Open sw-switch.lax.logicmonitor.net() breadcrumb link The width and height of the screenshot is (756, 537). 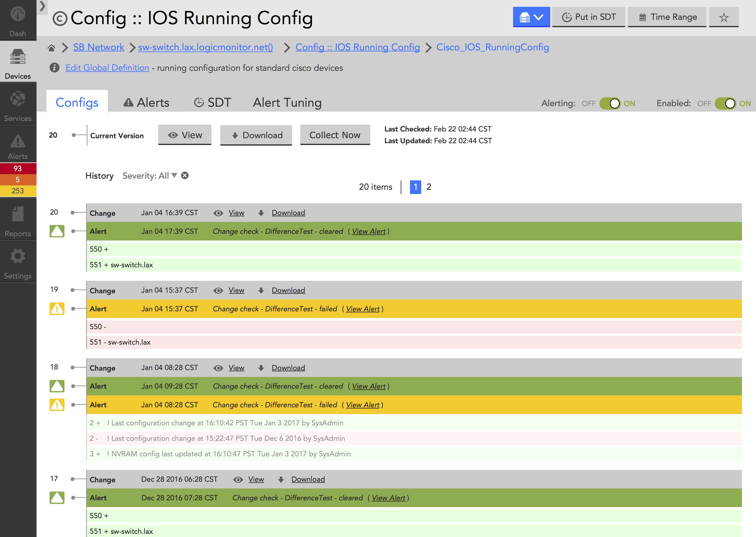point(205,47)
